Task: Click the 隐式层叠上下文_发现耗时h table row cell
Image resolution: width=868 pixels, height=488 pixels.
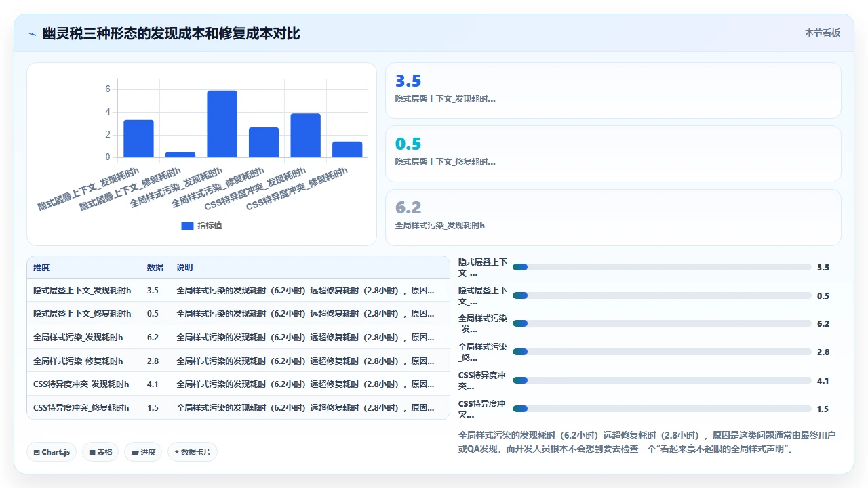Action: tap(82, 290)
